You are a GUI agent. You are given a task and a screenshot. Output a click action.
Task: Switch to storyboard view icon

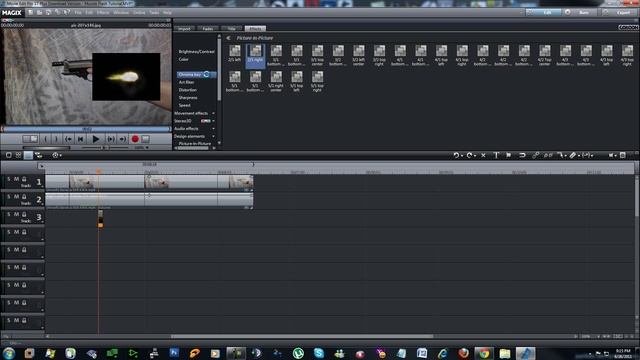pos(9,155)
